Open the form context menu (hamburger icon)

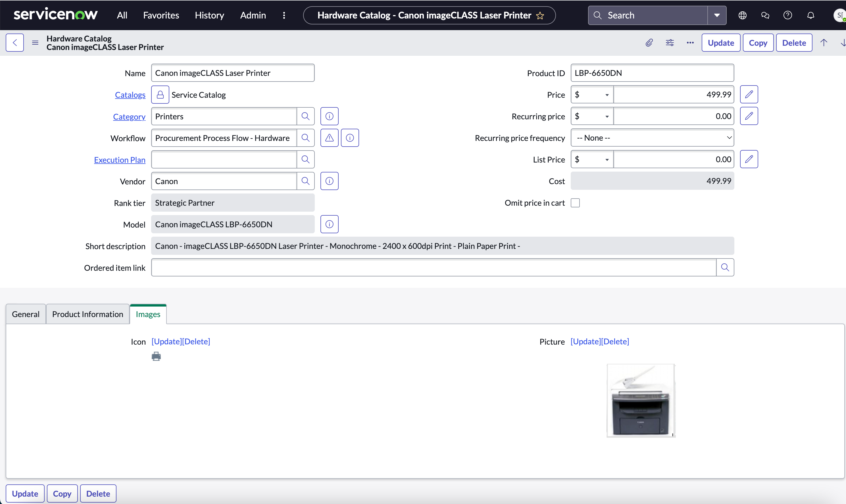[x=35, y=43]
